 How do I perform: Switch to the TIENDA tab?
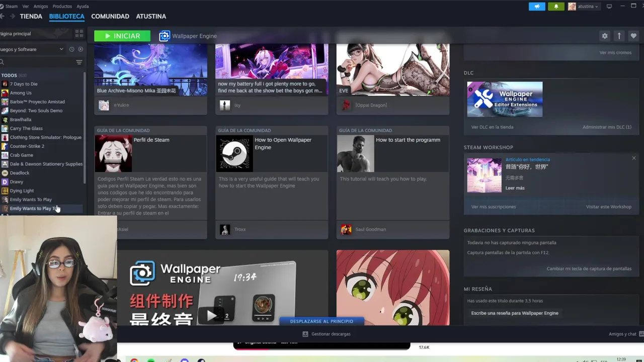coord(31,16)
